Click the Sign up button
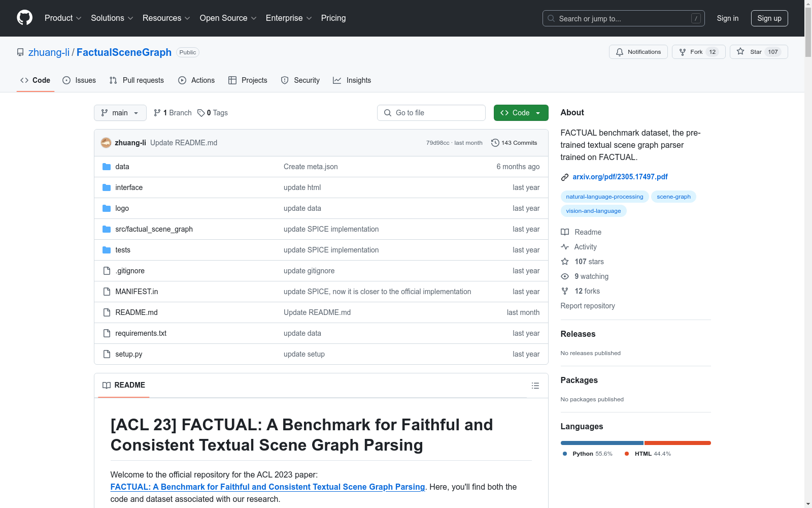This screenshot has width=812, height=508. click(x=769, y=18)
